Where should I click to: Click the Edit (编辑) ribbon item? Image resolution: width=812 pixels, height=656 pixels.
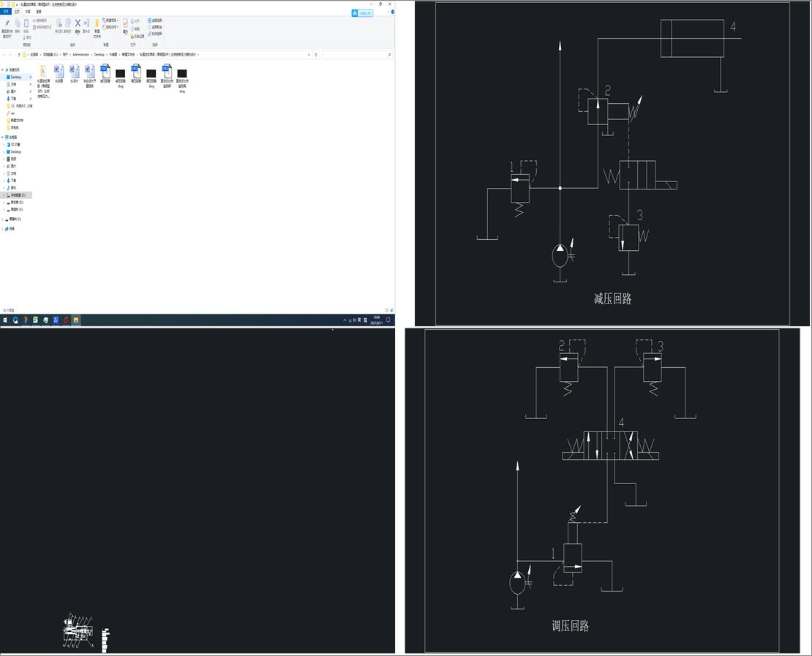point(137,29)
